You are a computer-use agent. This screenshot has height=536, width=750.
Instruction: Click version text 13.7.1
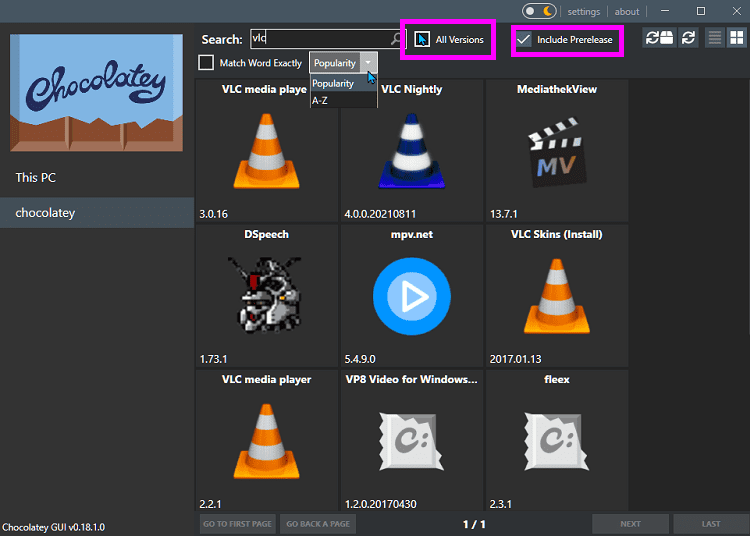click(x=504, y=214)
